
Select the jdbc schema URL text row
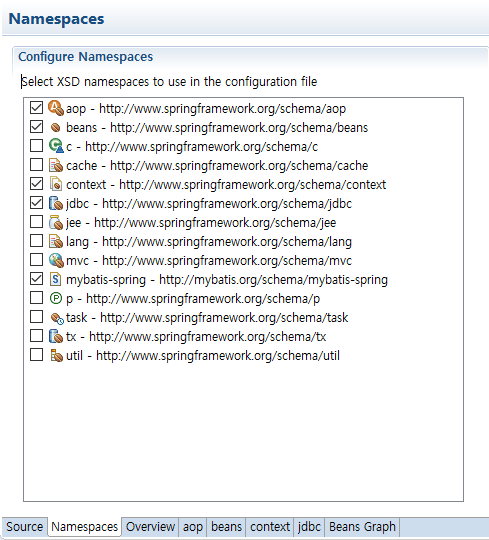pyautogui.click(x=209, y=204)
